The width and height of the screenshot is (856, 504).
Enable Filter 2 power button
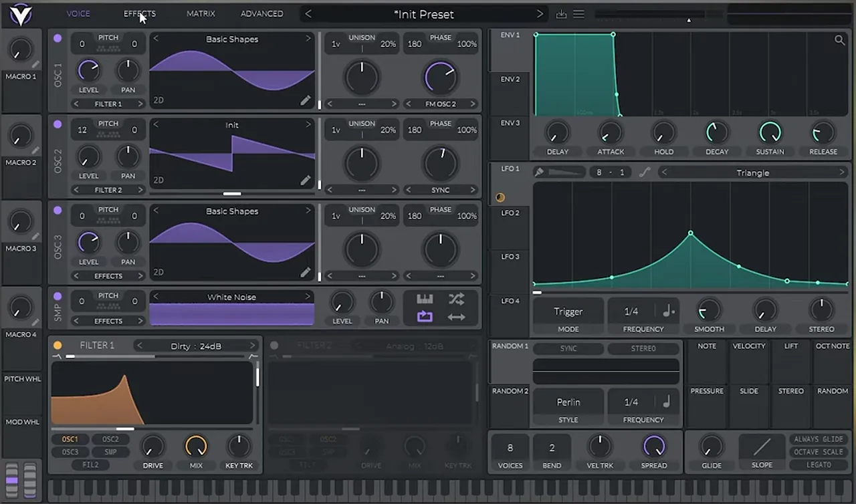click(274, 346)
